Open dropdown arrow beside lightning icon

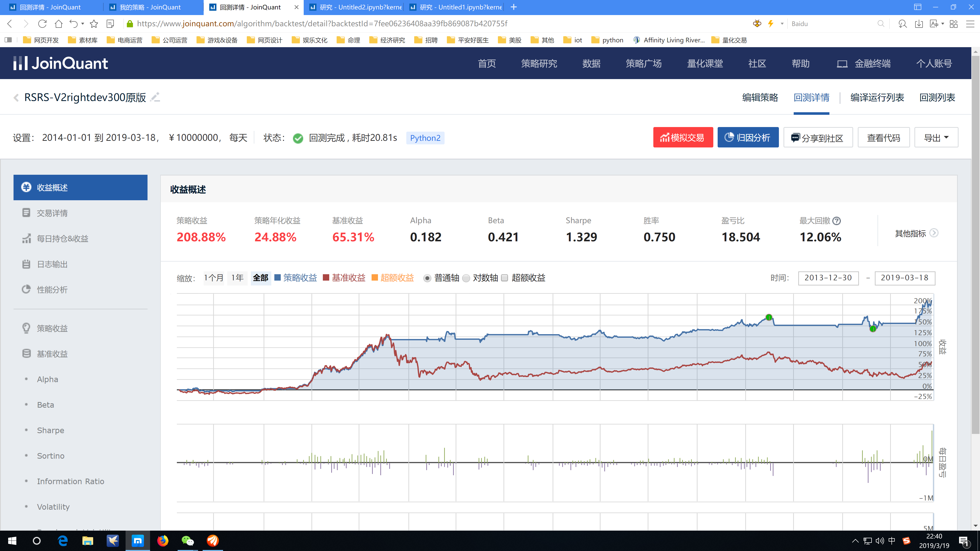click(782, 23)
